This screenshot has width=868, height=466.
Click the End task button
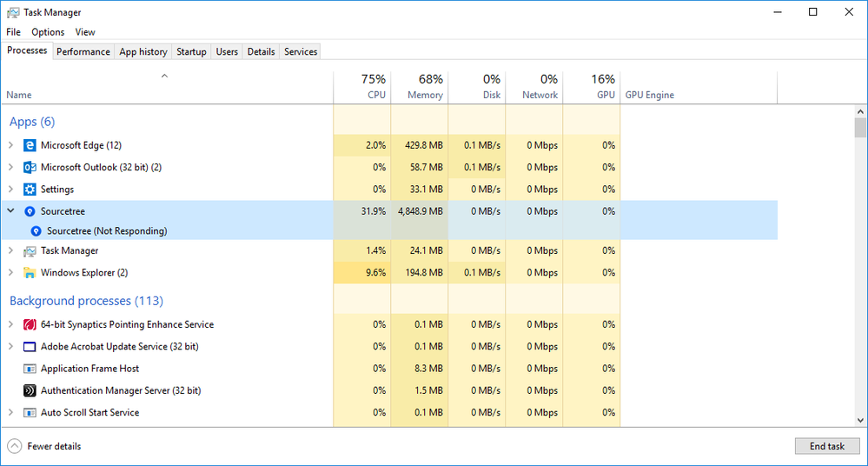click(x=827, y=446)
